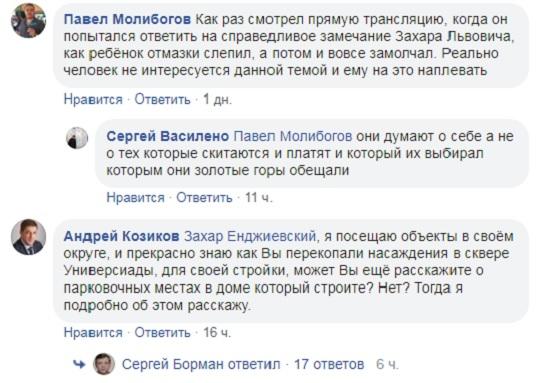The image size is (540, 383).
Task: Open the 11 ч. timestamp link
Action: [x=258, y=198]
